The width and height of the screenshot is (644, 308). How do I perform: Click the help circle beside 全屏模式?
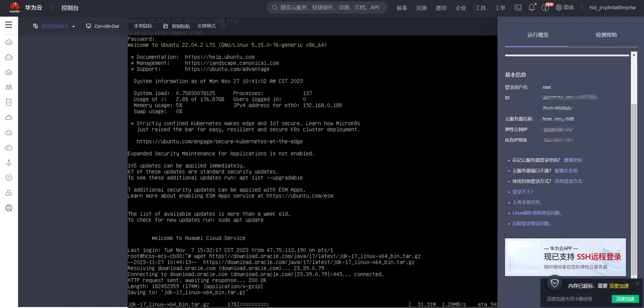[223, 26]
